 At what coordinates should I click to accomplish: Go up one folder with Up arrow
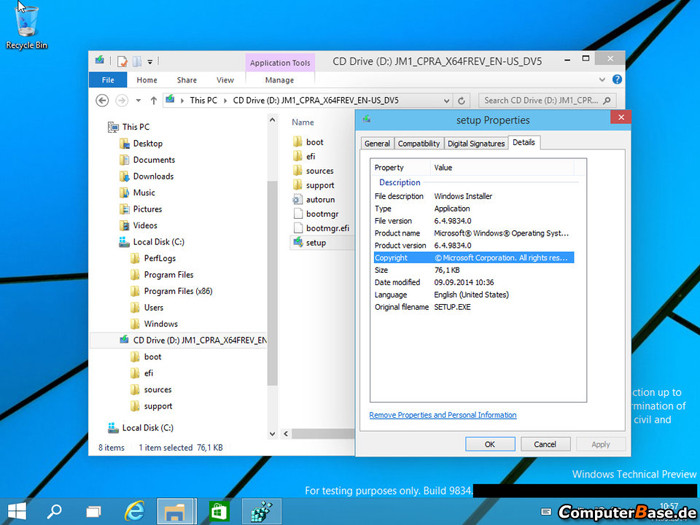[x=153, y=100]
